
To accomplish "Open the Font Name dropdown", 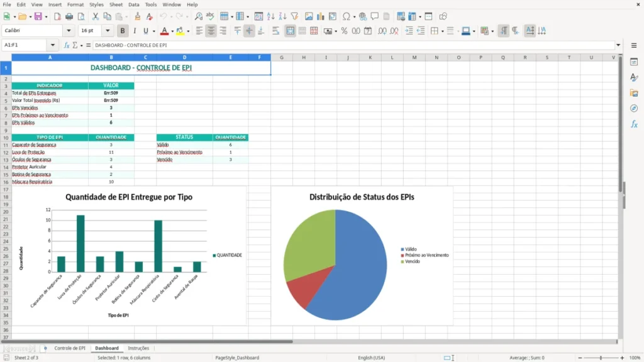I will (x=69, y=30).
